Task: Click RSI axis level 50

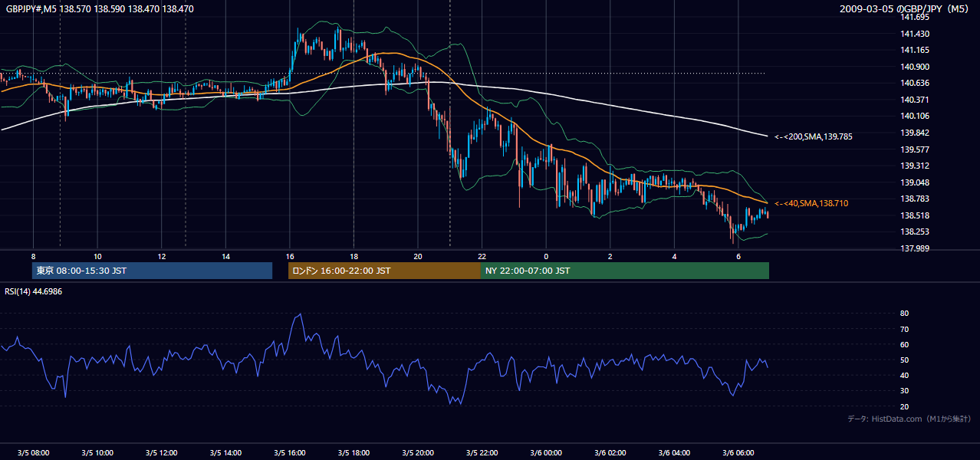Action: click(905, 360)
